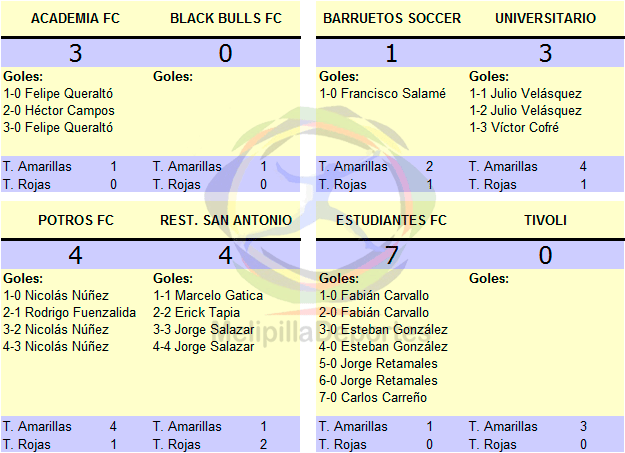The image size is (625, 453).
Task: Select goal entry 2-2 Erick Tapia
Action: coord(196,313)
